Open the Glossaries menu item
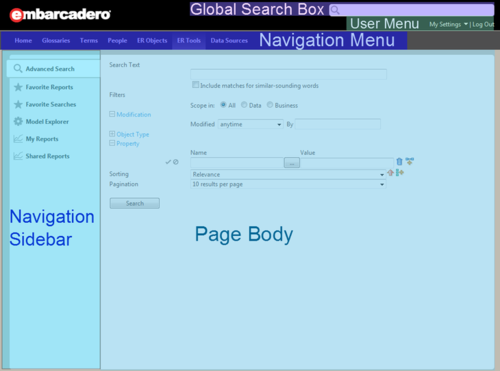500x371 pixels. click(56, 40)
